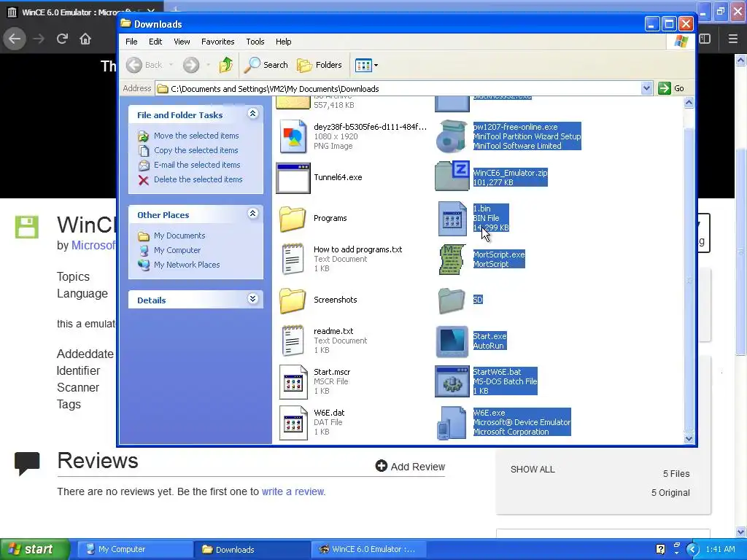Click SHOW ALL on the web page
747x560 pixels.
(533, 469)
